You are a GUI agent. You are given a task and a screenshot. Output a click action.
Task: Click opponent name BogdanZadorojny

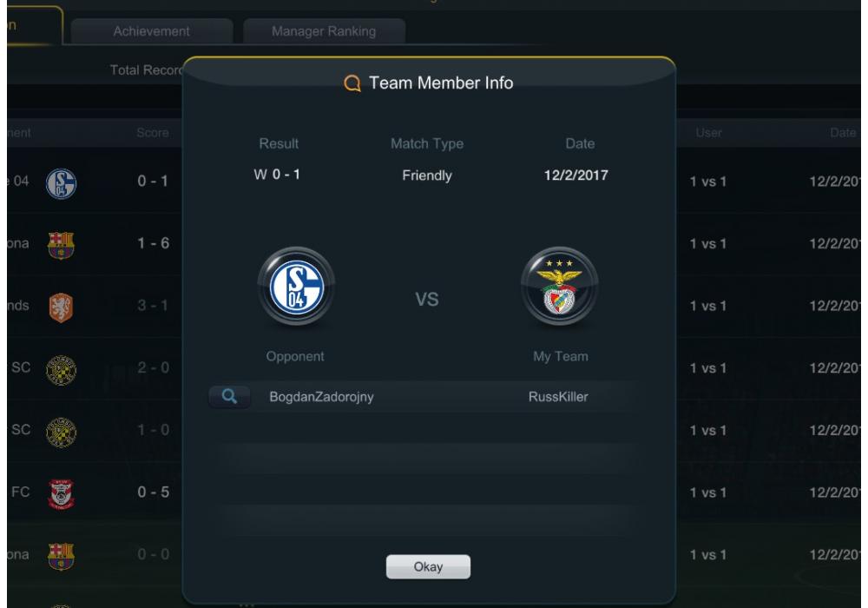coord(321,396)
